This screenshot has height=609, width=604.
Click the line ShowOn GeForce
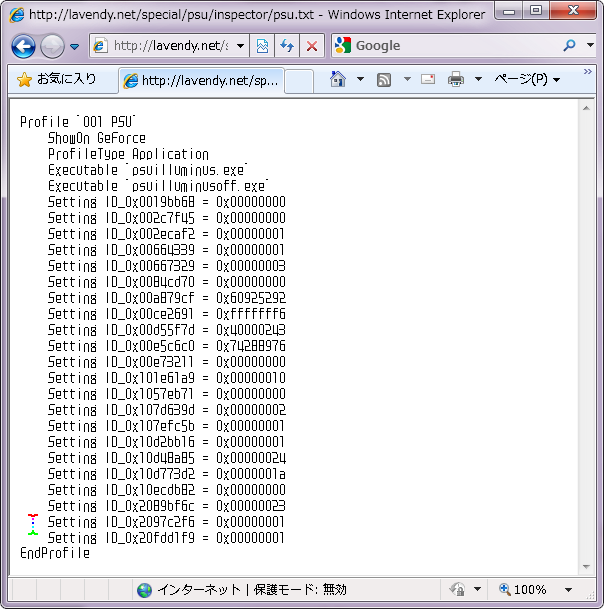(x=97, y=138)
